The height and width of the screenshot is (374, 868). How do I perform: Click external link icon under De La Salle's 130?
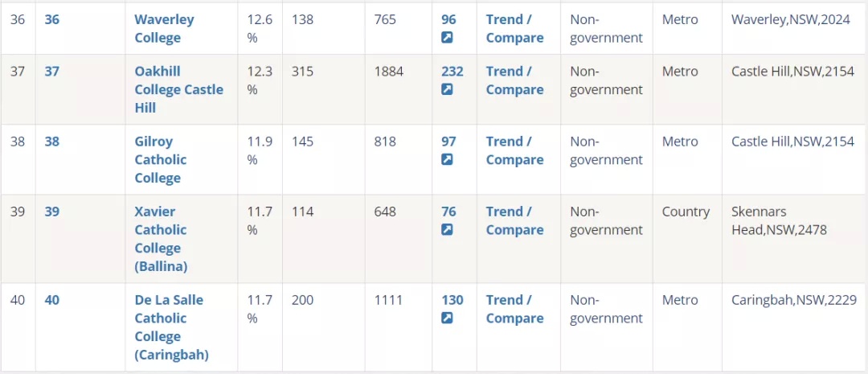coord(447,318)
